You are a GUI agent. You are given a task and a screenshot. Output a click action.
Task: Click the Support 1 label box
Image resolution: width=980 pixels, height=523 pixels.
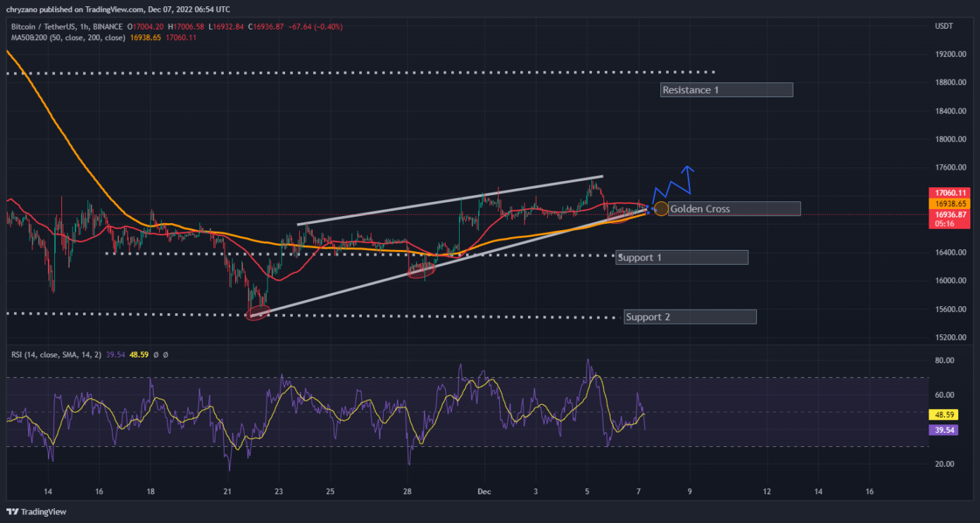(681, 258)
